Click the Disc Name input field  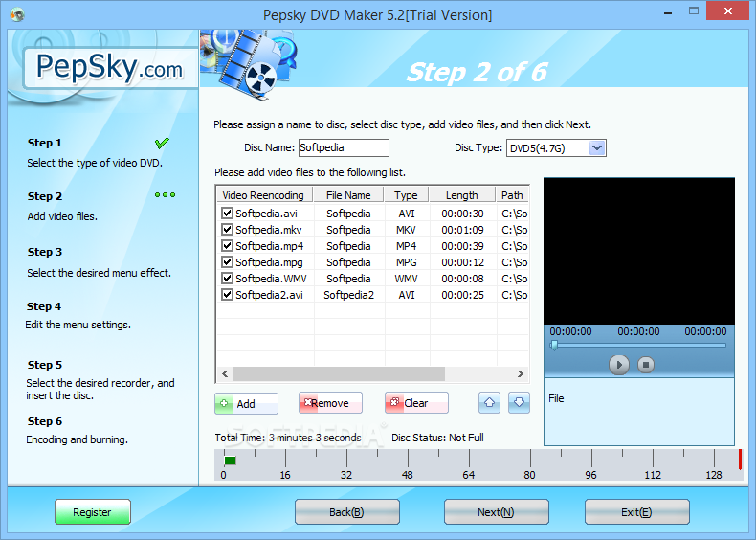tap(344, 147)
